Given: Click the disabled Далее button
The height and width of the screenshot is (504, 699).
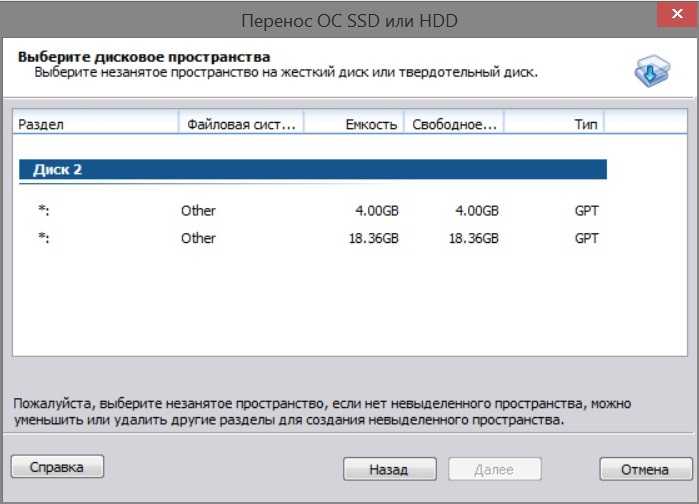Looking at the screenshot, I should pos(494,469).
